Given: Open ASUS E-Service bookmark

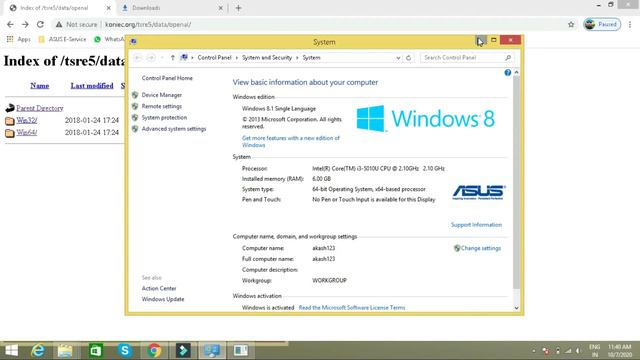Looking at the screenshot, I should (x=62, y=39).
